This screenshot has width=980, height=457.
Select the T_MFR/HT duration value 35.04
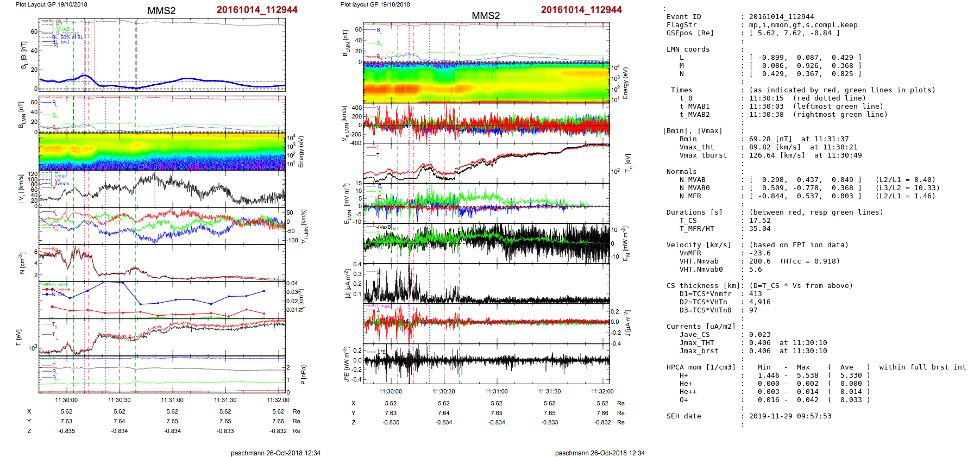pos(759,229)
